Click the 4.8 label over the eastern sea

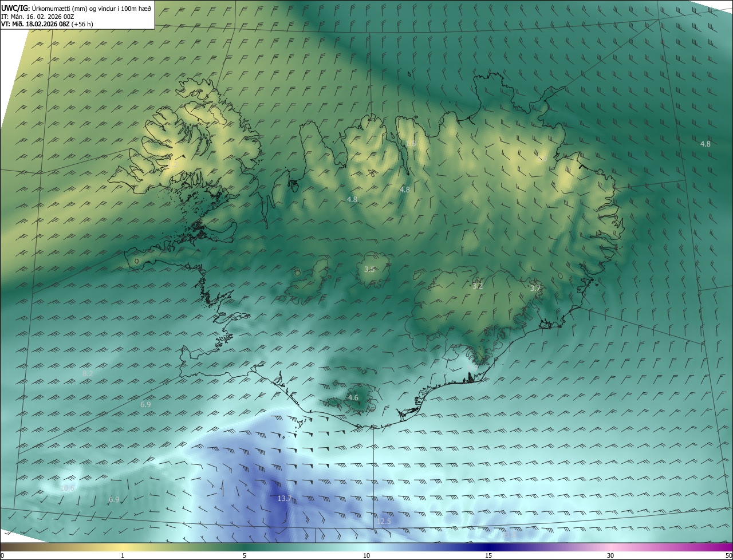706,144
